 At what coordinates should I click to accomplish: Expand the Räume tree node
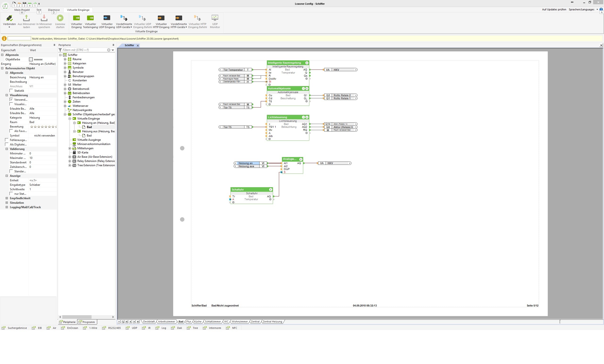coord(65,59)
